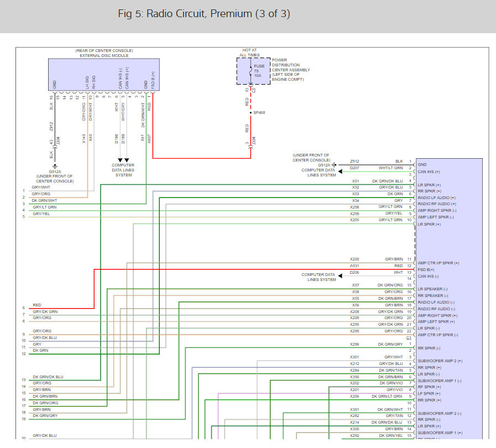Select the 'EXTERNAL DISC MODULE' label
The image size is (496, 448).
(104, 56)
